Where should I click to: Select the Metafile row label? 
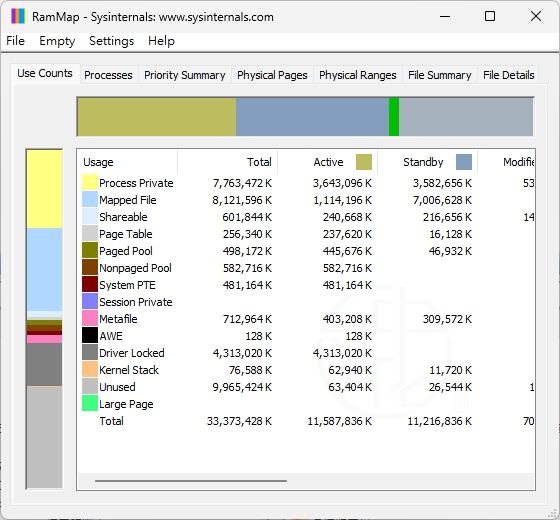coord(118,319)
